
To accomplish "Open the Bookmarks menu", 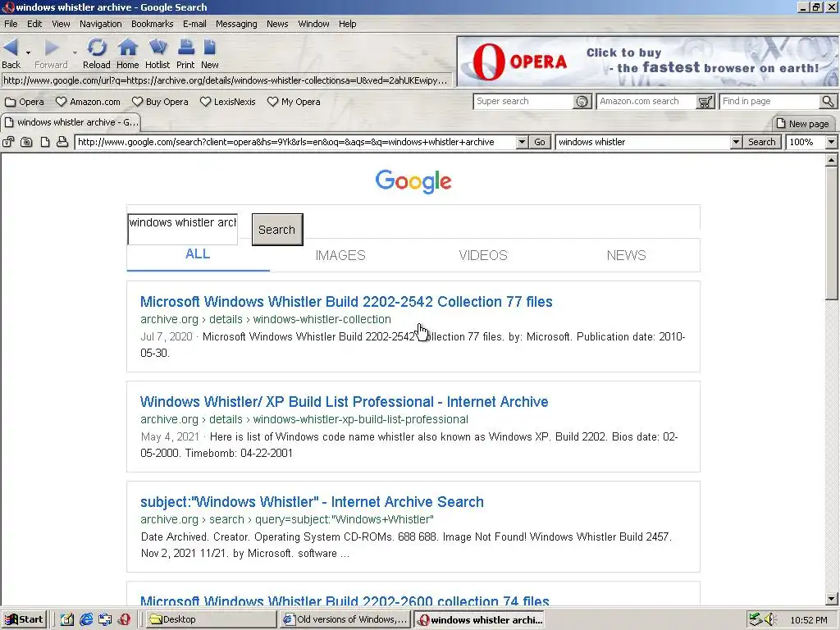I will pyautogui.click(x=152, y=24).
